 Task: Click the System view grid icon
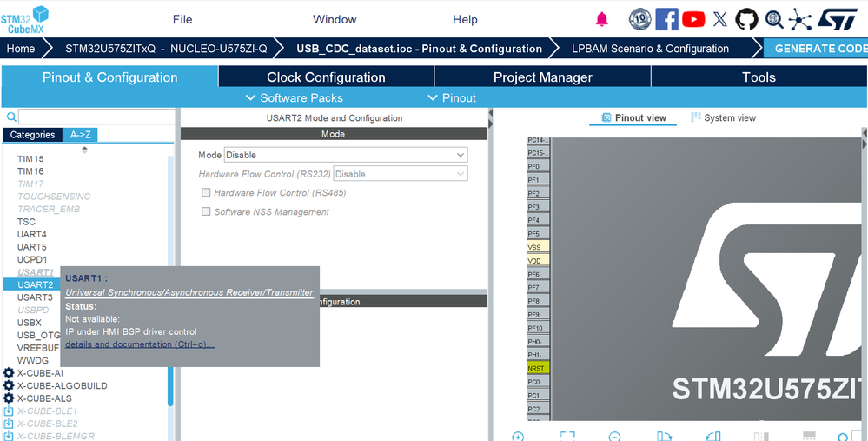click(695, 117)
